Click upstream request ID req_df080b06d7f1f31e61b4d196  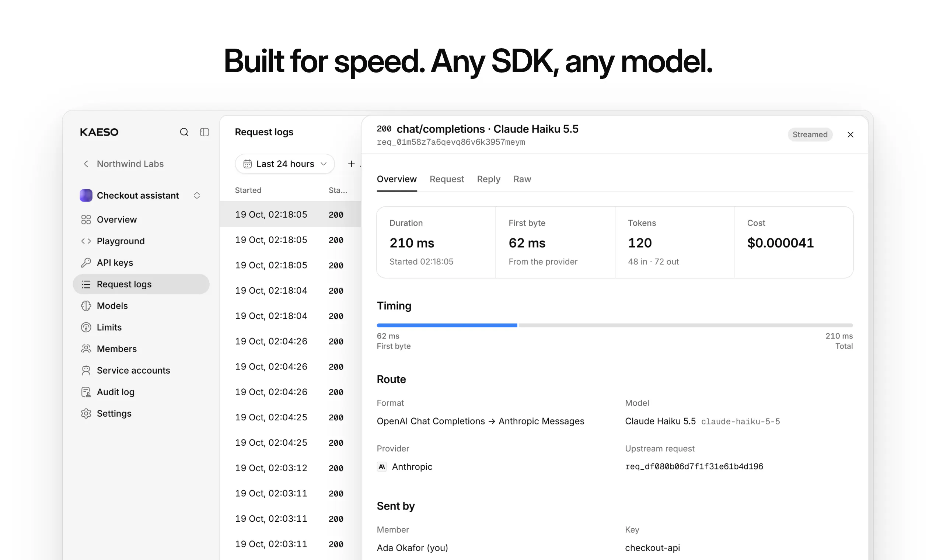694,467
